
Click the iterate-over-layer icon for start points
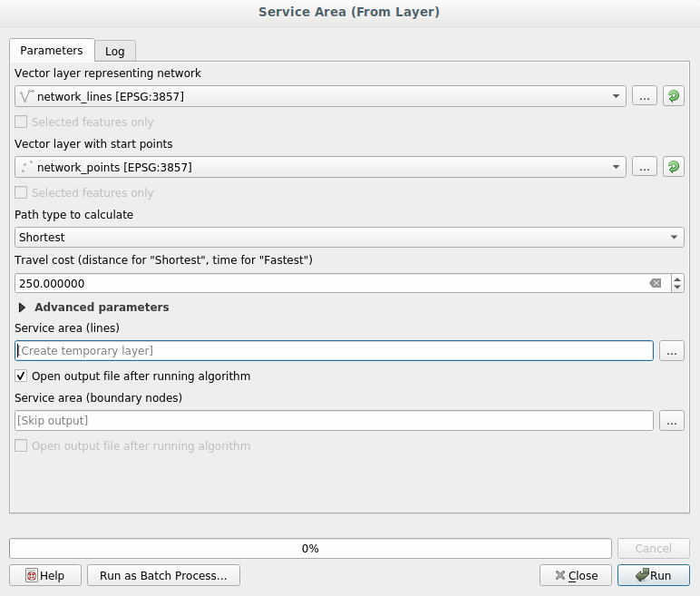[673, 167]
